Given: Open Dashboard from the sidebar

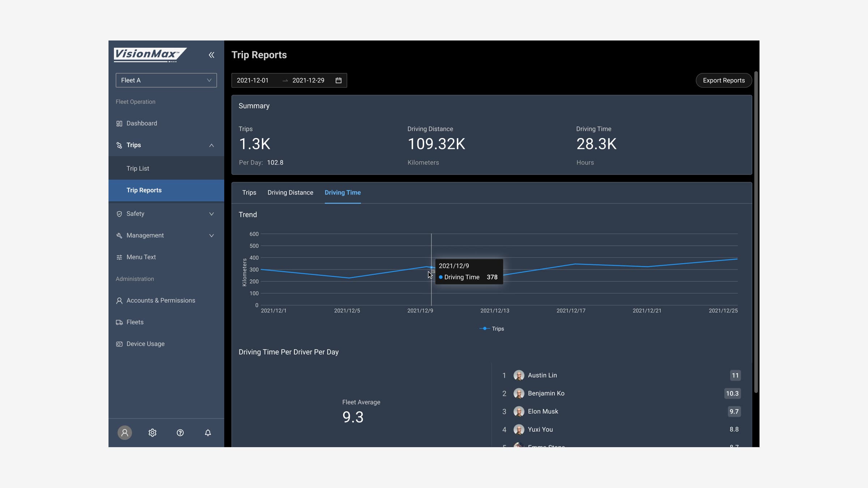Looking at the screenshot, I should [141, 123].
